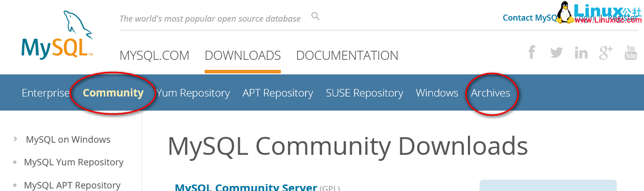This screenshot has height=191, width=644.
Task: Open MySQL on Windows sidebar link
Action: click(x=68, y=139)
